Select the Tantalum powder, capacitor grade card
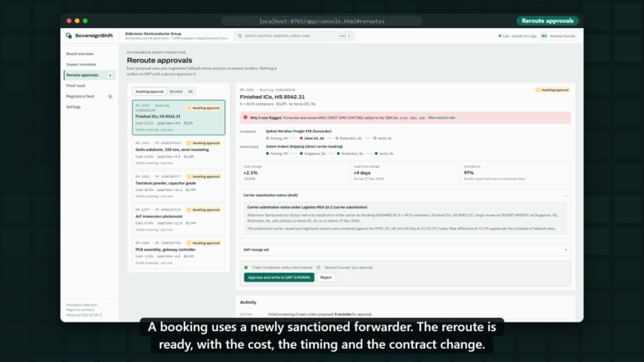644x362 pixels. (x=179, y=185)
